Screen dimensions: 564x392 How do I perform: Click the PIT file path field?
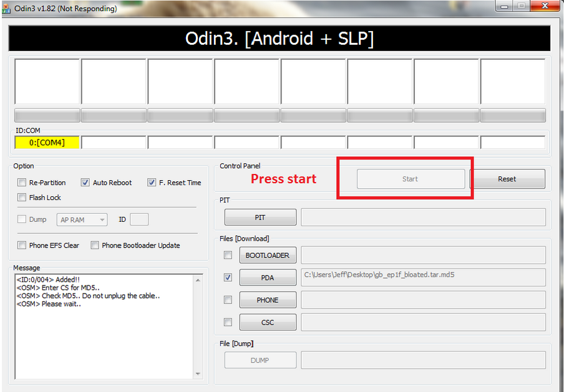click(x=424, y=218)
